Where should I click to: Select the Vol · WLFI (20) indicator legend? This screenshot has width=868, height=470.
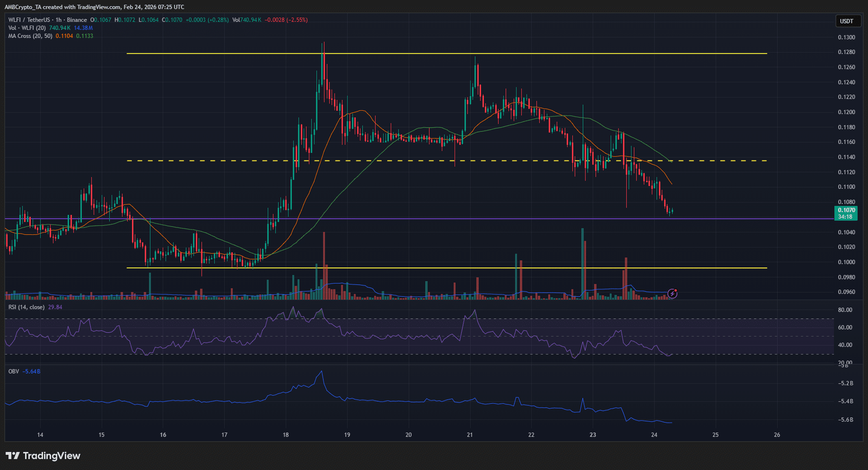pyautogui.click(x=27, y=28)
